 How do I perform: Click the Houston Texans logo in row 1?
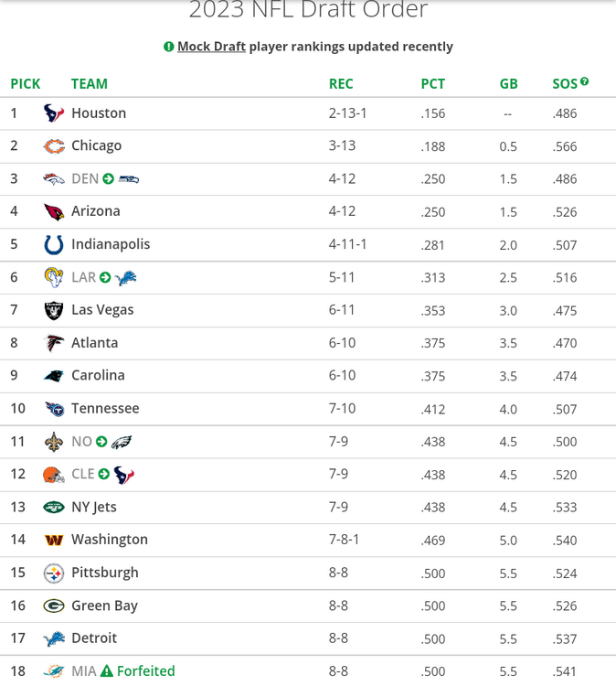54,113
